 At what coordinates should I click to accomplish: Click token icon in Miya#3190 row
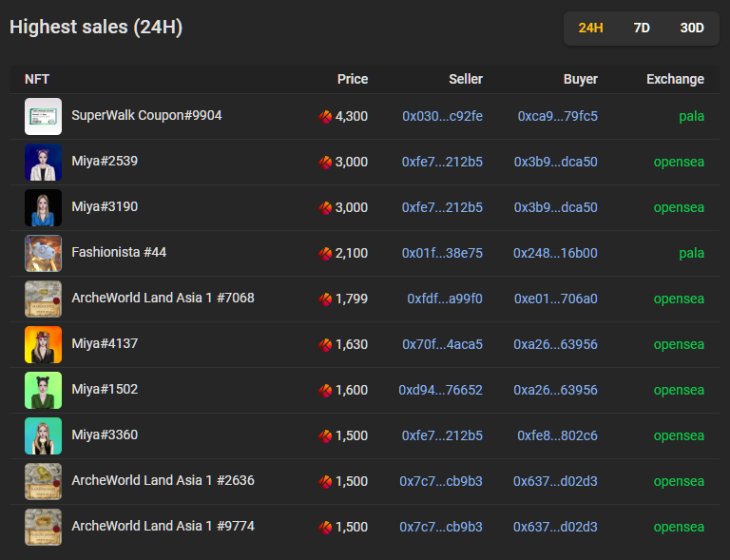pos(325,207)
